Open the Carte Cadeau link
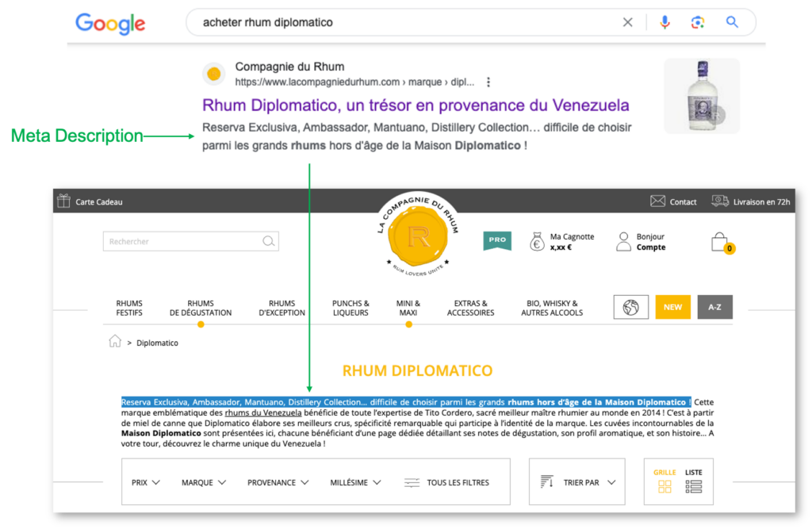Viewport: 812px width, 529px height. (x=99, y=202)
